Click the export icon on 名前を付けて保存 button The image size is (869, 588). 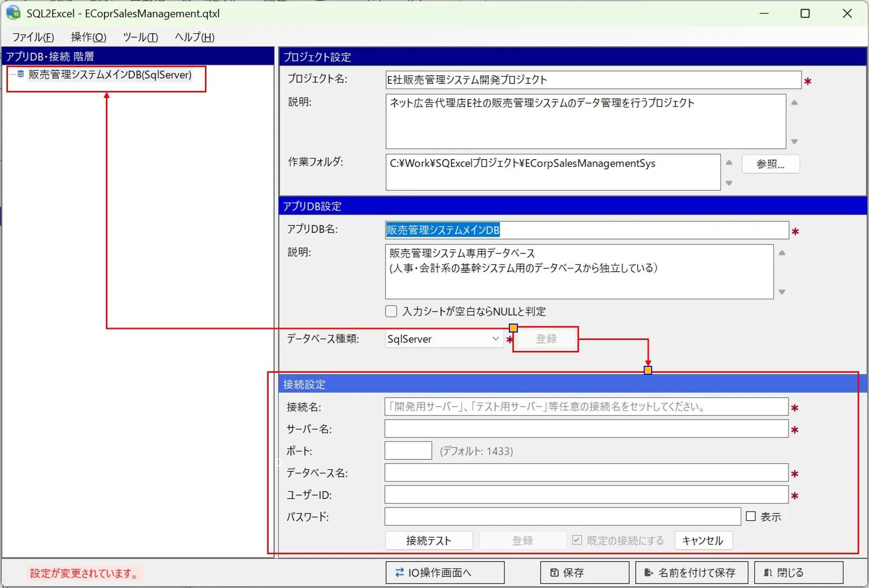pyautogui.click(x=649, y=573)
